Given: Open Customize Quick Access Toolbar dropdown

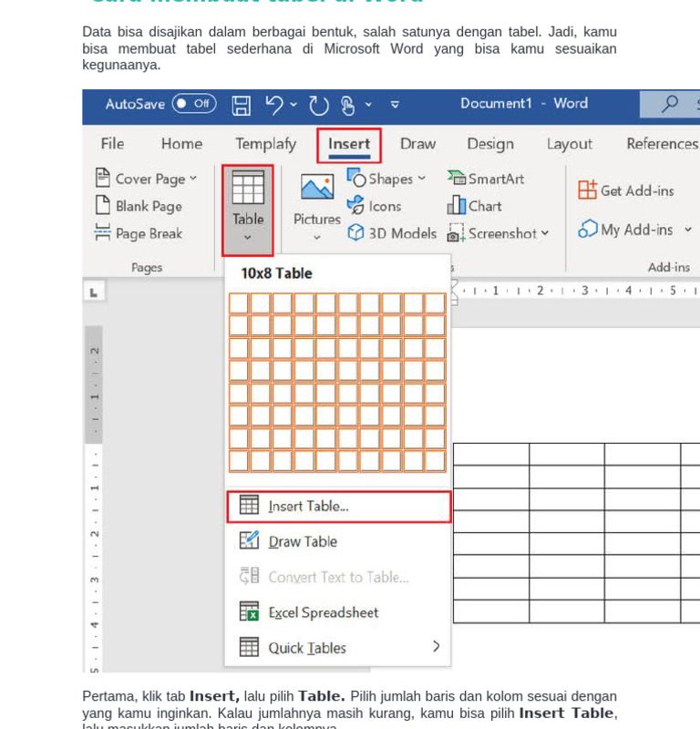Looking at the screenshot, I should (x=395, y=105).
